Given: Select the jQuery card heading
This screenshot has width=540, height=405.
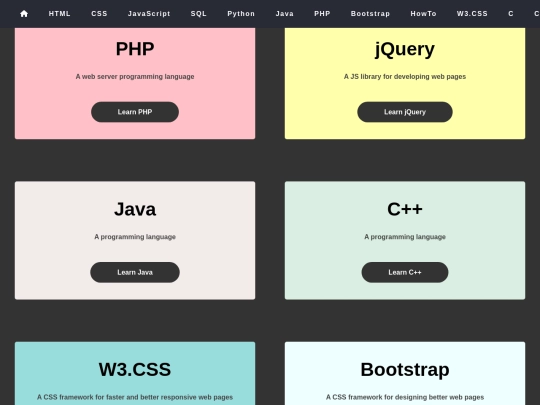Looking at the screenshot, I should pos(405,50).
